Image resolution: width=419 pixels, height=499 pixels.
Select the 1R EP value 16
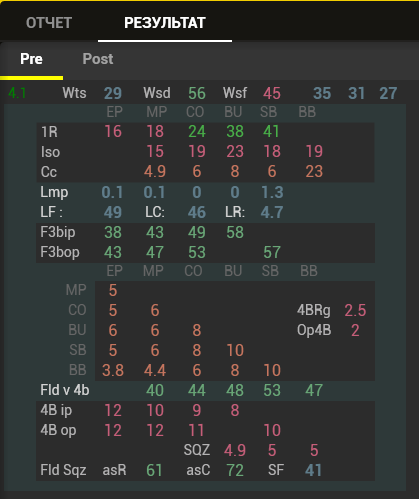tap(113, 132)
